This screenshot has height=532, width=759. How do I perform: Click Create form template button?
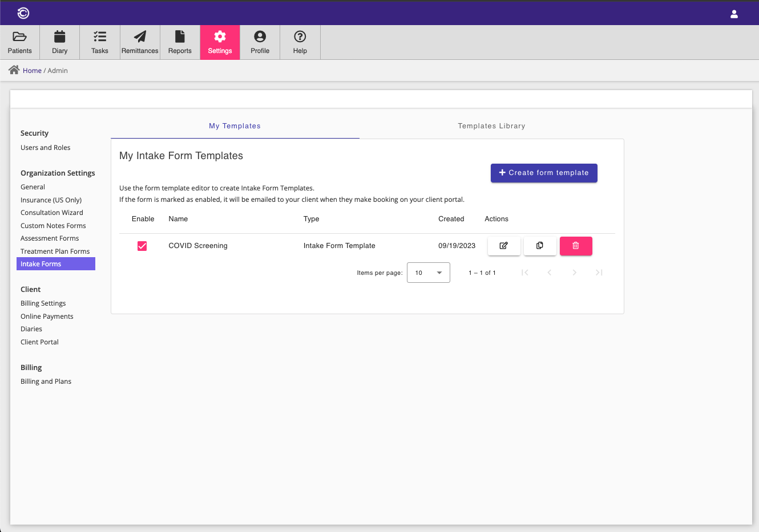point(544,173)
